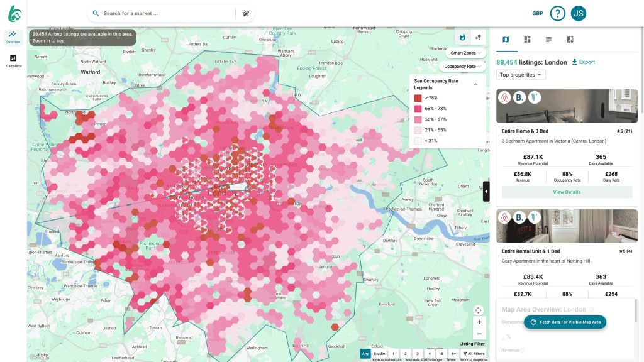Open the Occupancy Rate dropdown
Screen dimensions: 644x362
[x=463, y=66]
